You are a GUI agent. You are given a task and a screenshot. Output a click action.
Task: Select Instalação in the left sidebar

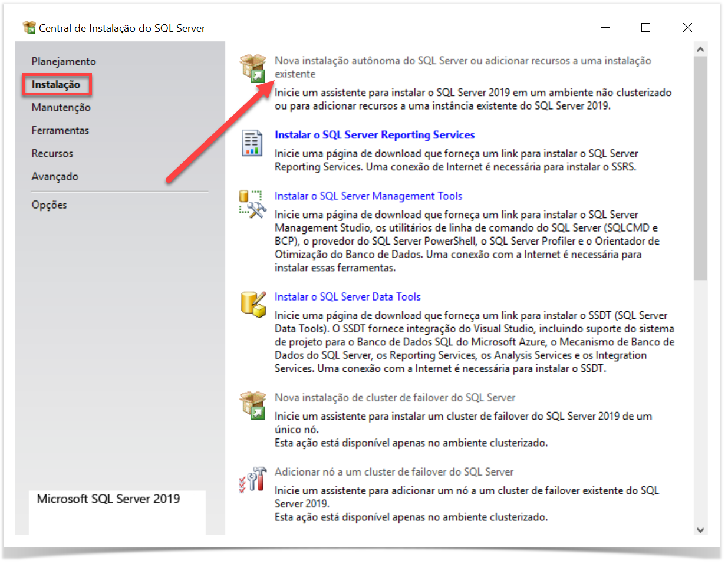pyautogui.click(x=56, y=84)
